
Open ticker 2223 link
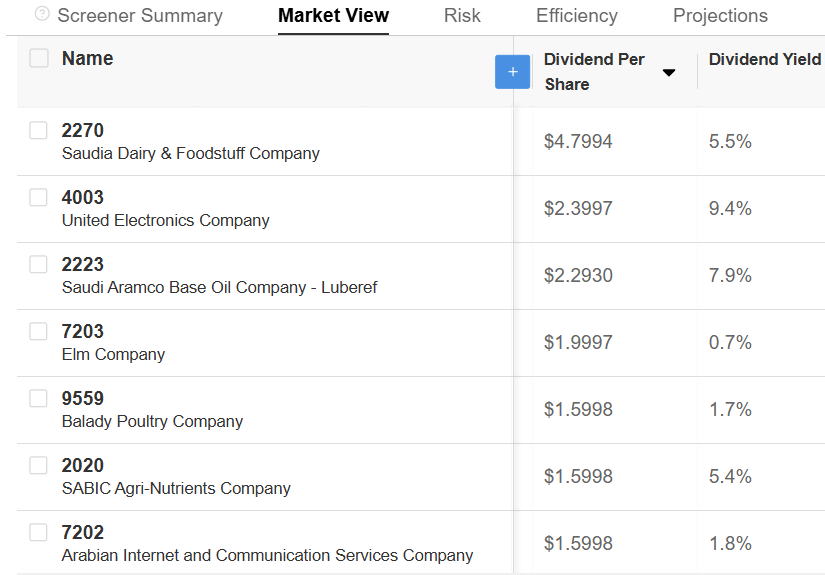point(83,264)
